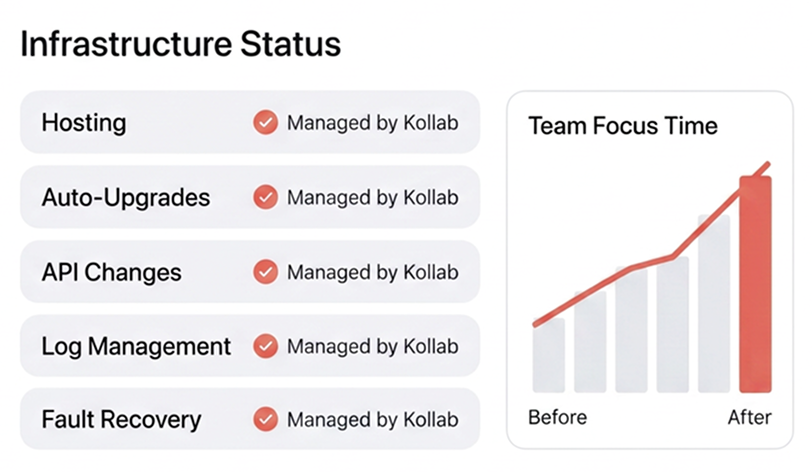Click Managed by Kollab beside API Changes
Viewport: 812px width, 472px height.
[x=373, y=273]
